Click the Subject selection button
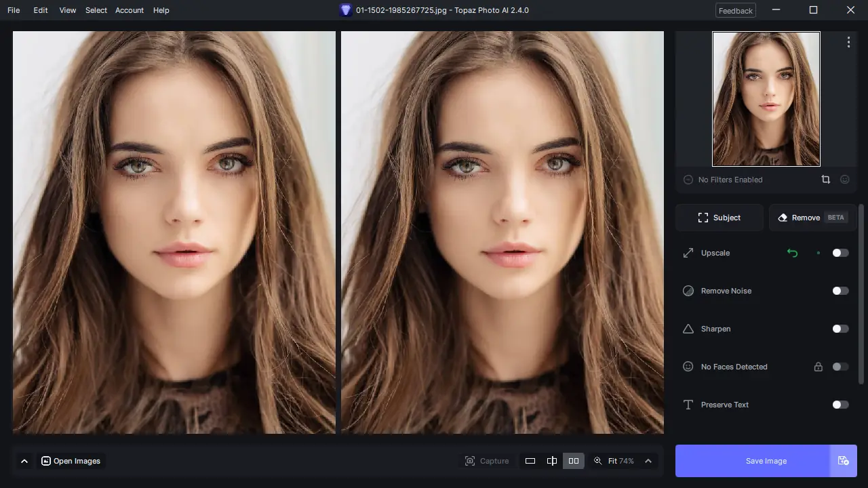The width and height of the screenshot is (868, 488). [719, 218]
